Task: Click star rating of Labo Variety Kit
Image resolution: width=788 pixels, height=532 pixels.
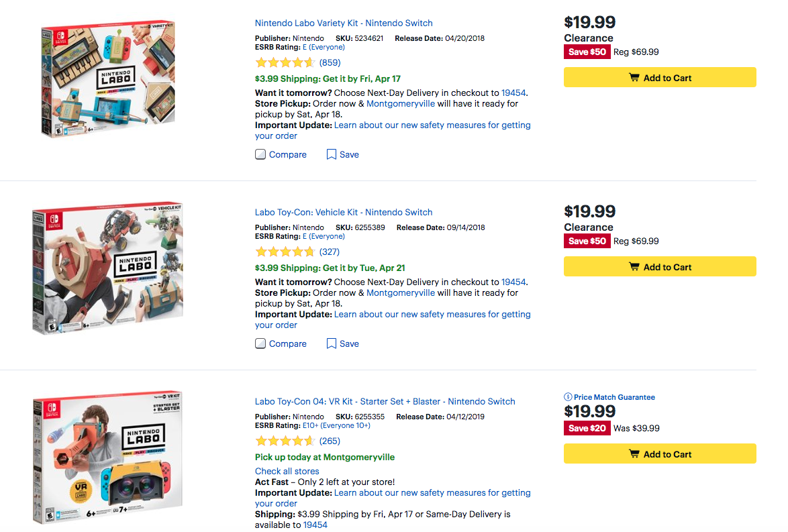Action: tap(285, 63)
